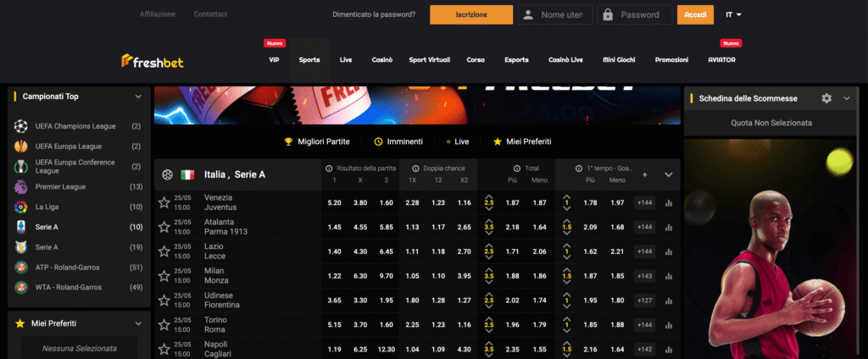
Task: Open Sport Virtuali menu item
Action: tap(430, 60)
